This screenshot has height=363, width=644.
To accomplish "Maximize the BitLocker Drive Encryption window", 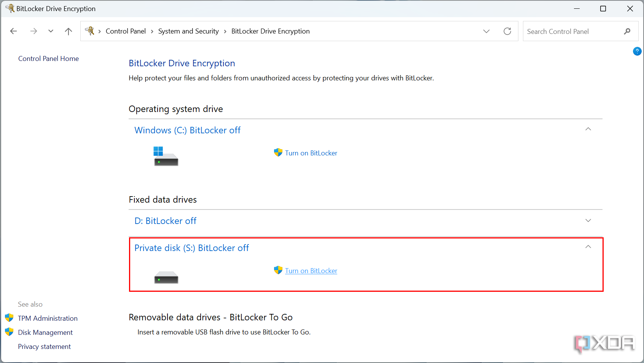I will (603, 8).
